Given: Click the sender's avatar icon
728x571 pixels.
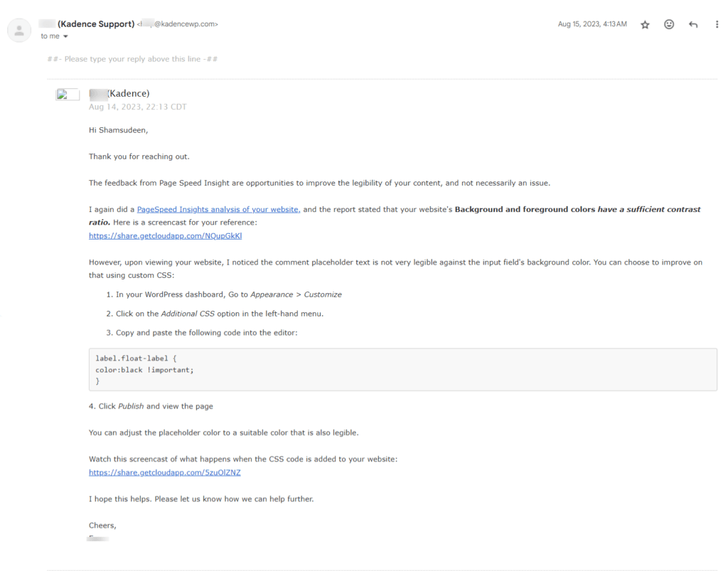Looking at the screenshot, I should point(19,30).
